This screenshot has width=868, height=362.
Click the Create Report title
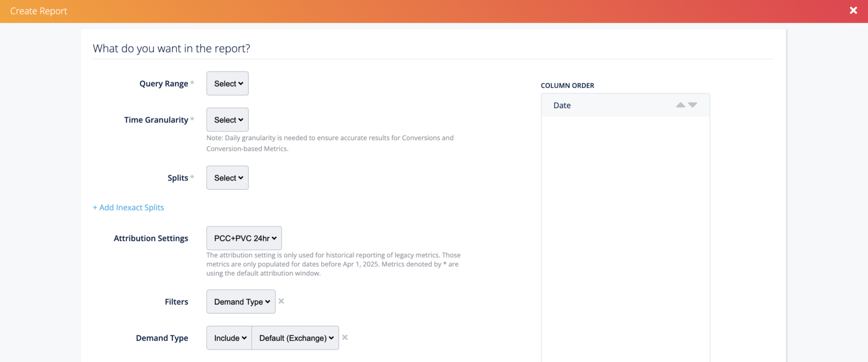39,11
